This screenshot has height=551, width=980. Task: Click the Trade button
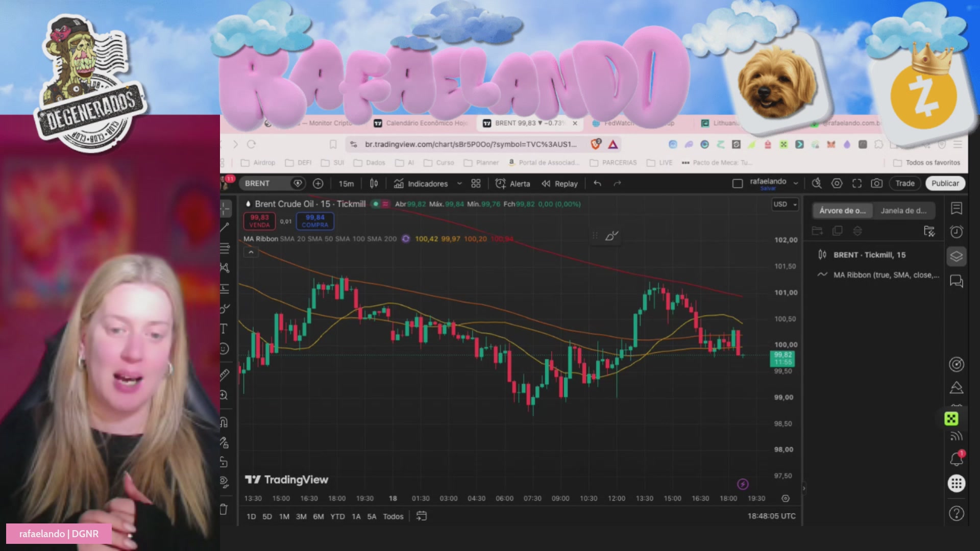point(904,184)
